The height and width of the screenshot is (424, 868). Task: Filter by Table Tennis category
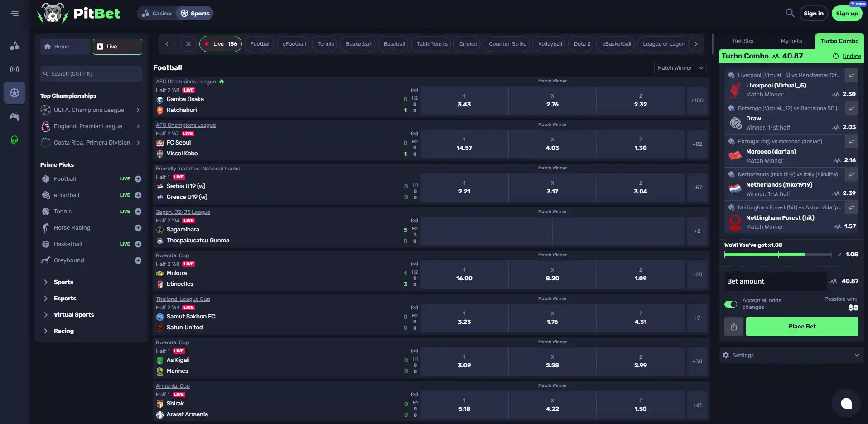(432, 44)
